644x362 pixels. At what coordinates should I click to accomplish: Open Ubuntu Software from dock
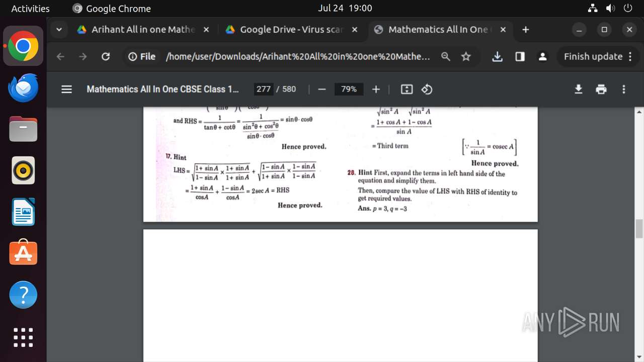coord(23,253)
